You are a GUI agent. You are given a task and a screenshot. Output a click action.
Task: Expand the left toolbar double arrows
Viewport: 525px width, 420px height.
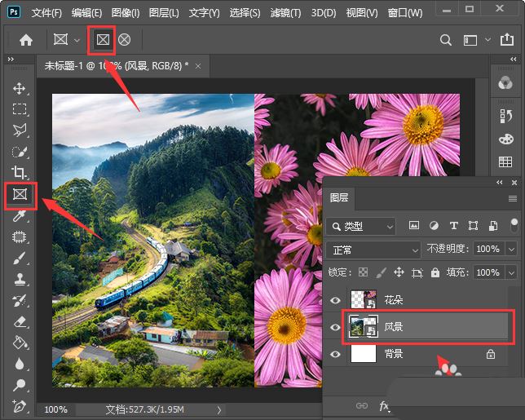pos(11,59)
